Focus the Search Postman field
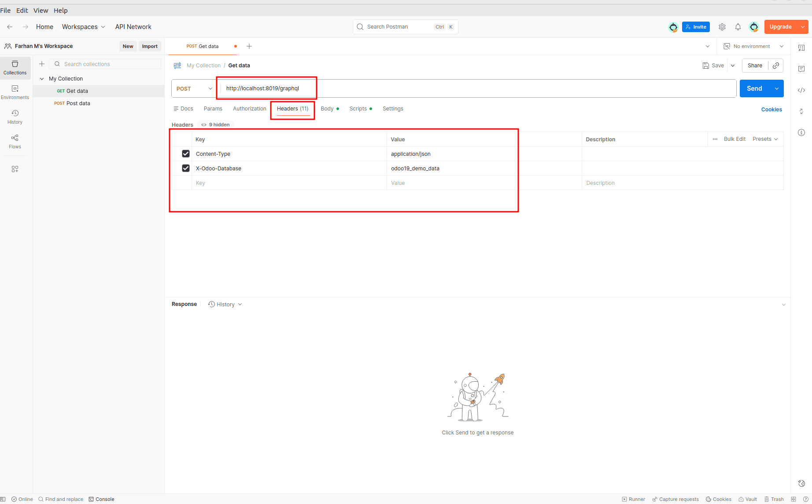 [405, 27]
